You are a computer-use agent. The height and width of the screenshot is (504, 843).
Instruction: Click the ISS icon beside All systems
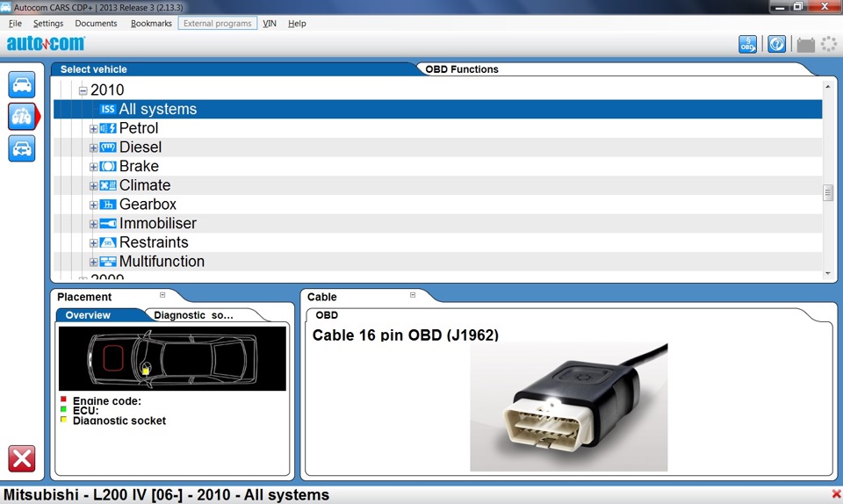107,109
